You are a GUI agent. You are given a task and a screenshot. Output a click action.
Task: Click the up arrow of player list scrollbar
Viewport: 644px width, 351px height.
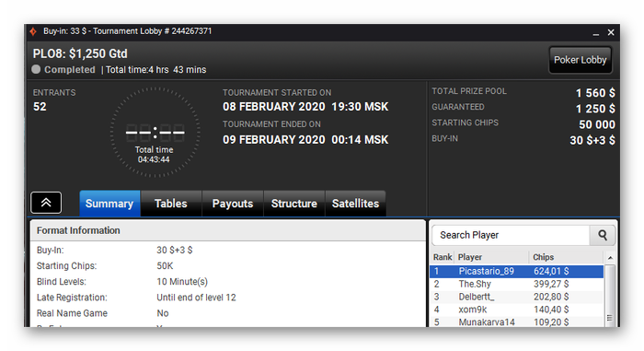[610, 258]
